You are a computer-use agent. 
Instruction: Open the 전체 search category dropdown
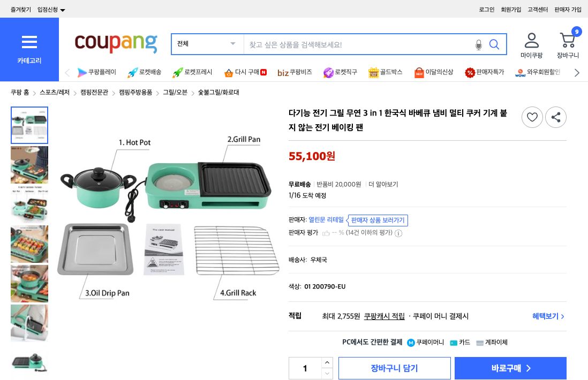pos(207,44)
